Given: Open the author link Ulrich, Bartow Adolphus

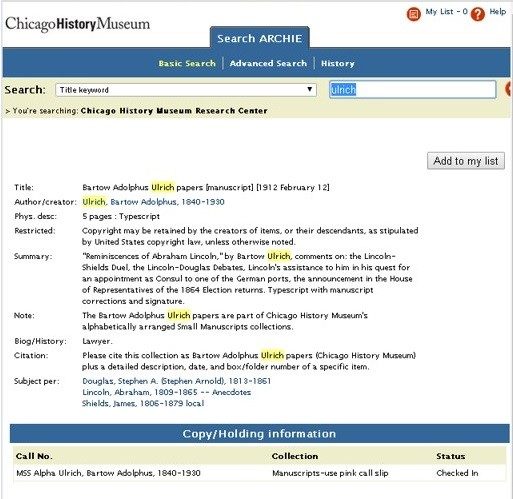Looking at the screenshot, I should [x=153, y=202].
